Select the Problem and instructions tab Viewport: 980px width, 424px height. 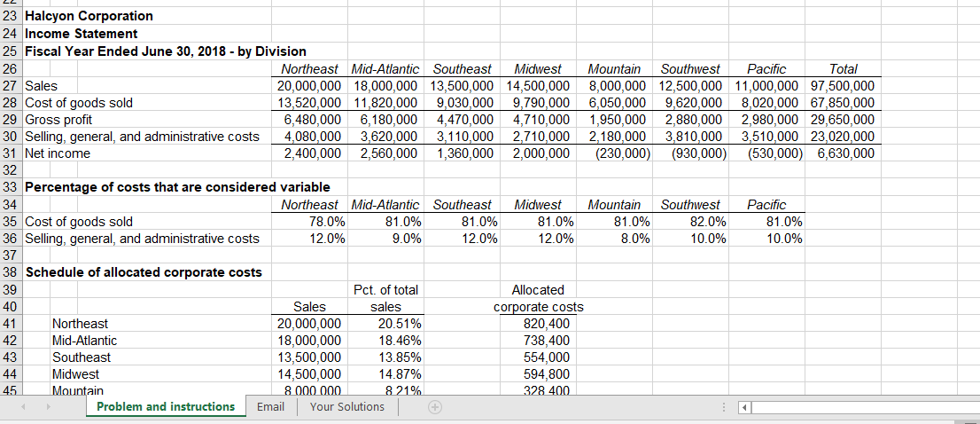(166, 407)
